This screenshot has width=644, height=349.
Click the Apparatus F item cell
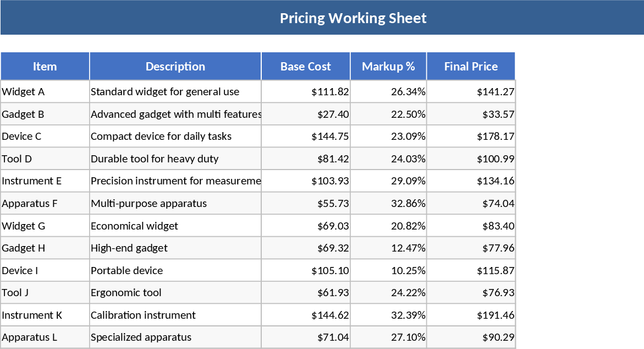click(45, 204)
